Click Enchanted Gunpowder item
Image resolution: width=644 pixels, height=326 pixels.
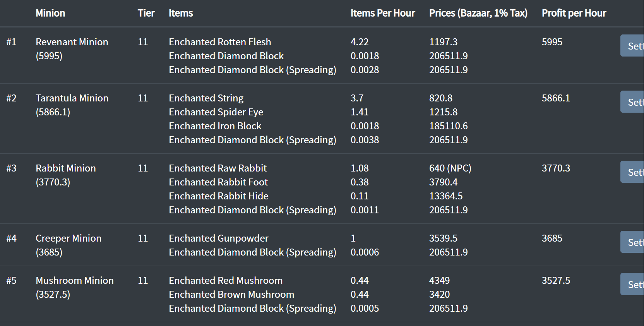point(218,238)
